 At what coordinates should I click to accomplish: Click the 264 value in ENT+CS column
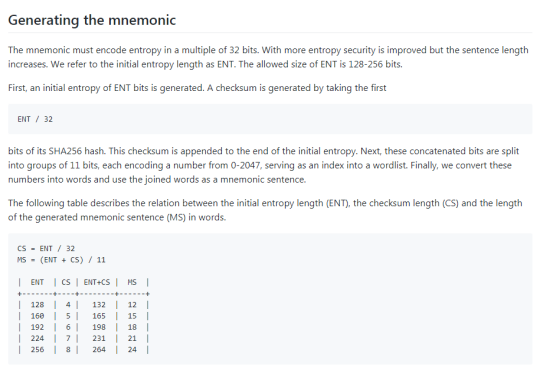[99, 350]
